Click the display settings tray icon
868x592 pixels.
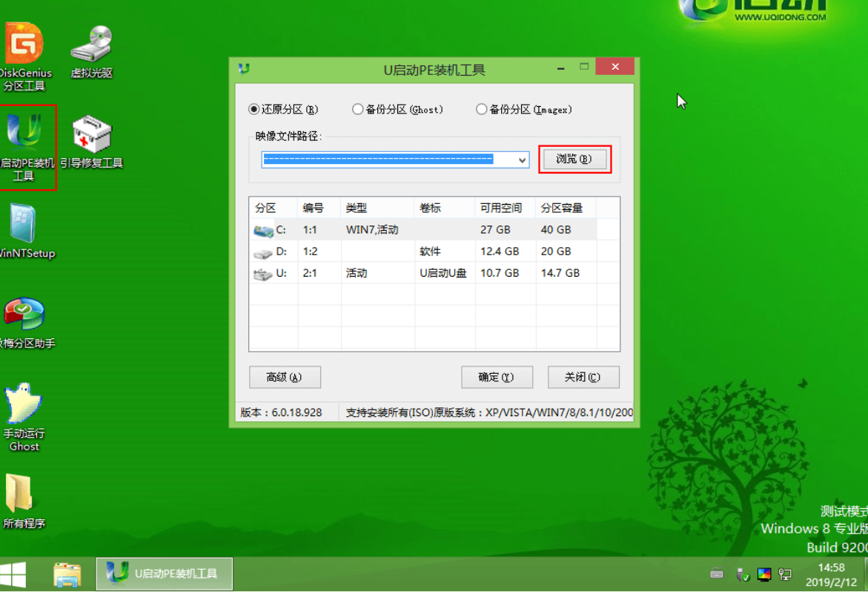(764, 575)
